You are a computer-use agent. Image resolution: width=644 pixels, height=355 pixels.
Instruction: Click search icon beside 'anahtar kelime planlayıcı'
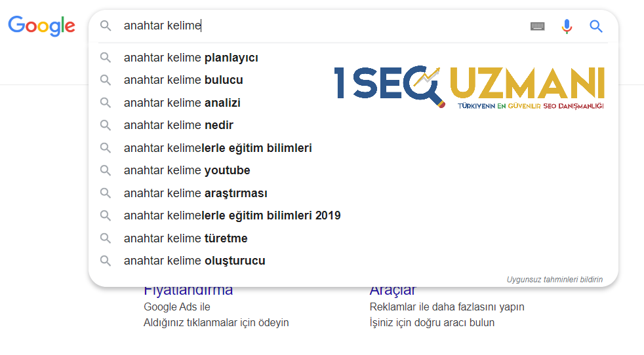[106, 58]
